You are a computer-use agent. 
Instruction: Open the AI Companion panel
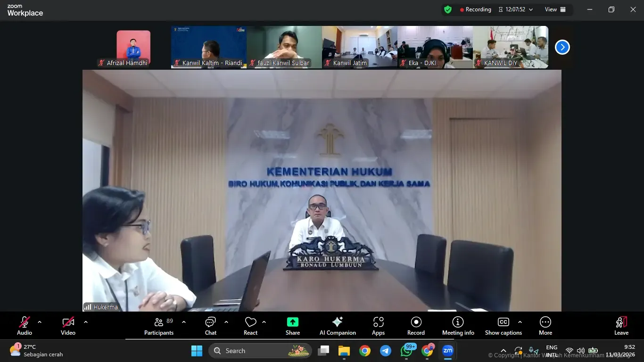[x=338, y=326]
